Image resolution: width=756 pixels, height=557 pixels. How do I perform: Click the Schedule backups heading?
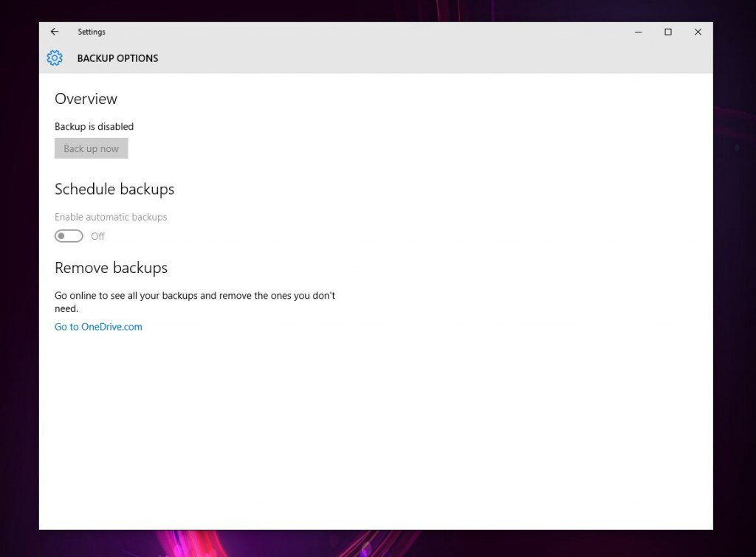[114, 190]
